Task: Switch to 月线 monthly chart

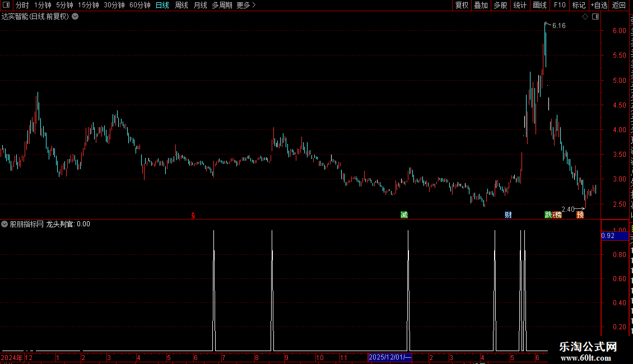Action: 200,5
